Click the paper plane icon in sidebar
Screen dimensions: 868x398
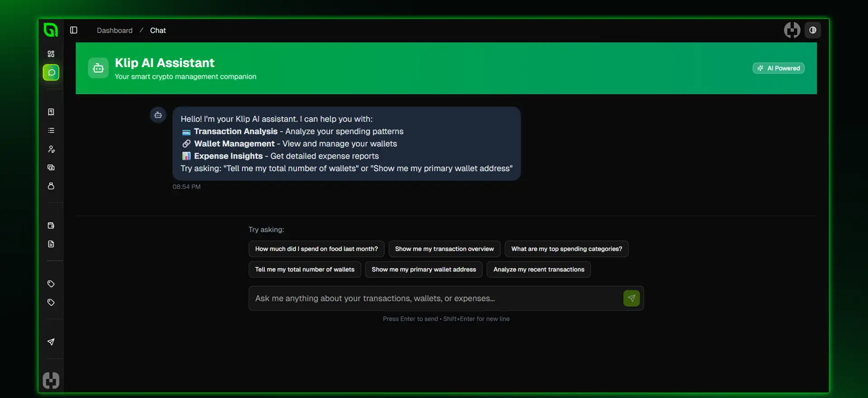click(51, 342)
